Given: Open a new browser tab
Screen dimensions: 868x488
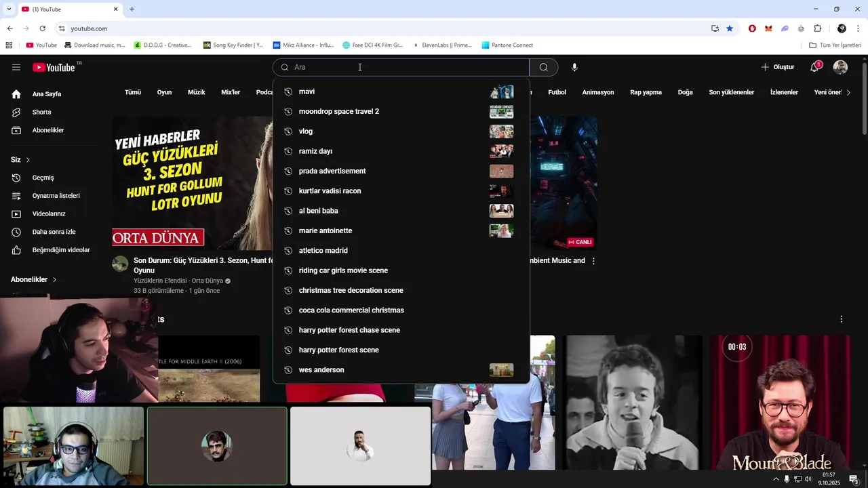Looking at the screenshot, I should tap(132, 9).
